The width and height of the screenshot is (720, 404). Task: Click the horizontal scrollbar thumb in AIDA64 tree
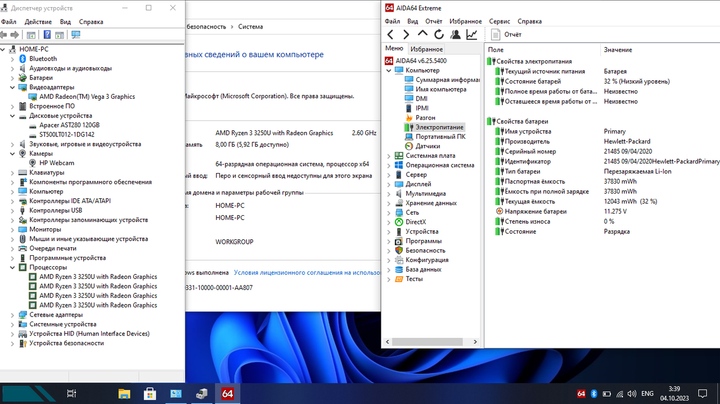(x=427, y=342)
